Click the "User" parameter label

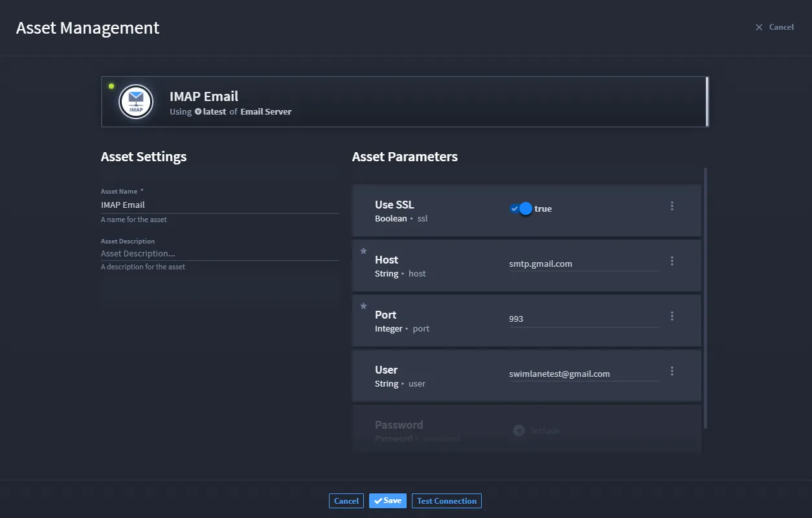[x=387, y=370]
